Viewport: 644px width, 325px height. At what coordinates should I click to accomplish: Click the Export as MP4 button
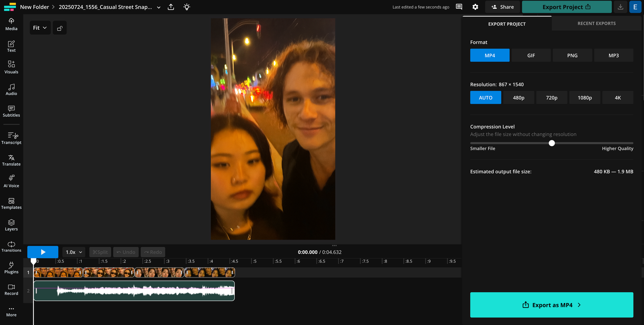tap(552, 305)
